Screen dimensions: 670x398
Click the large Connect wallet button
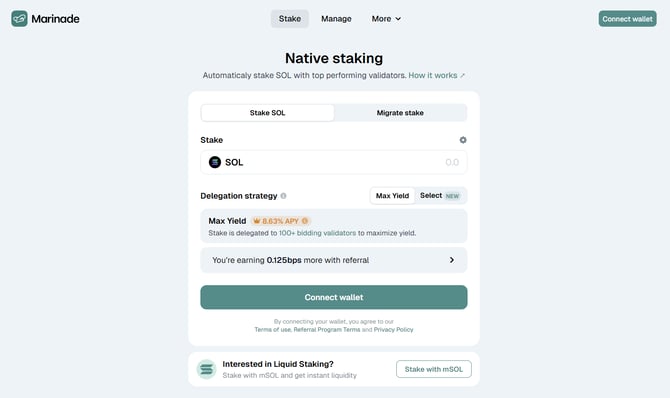[x=334, y=297]
